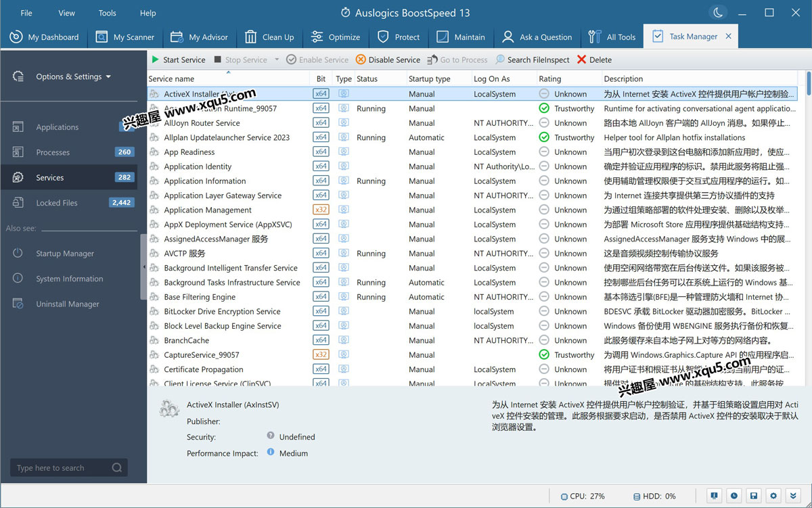Select the AllJoyn Router Service row

click(x=472, y=123)
